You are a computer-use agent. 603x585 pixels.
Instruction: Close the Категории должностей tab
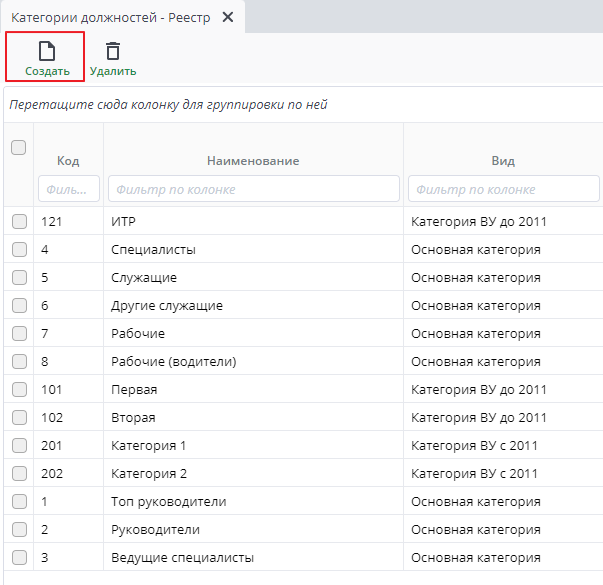(228, 18)
